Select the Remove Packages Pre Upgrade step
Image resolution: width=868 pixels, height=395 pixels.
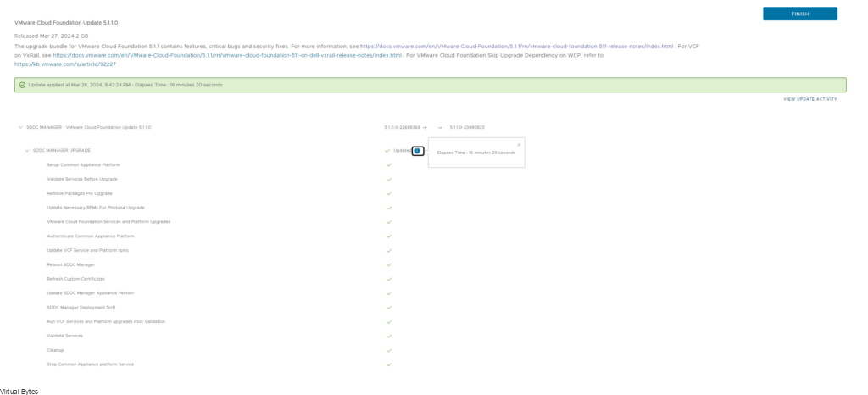point(80,193)
